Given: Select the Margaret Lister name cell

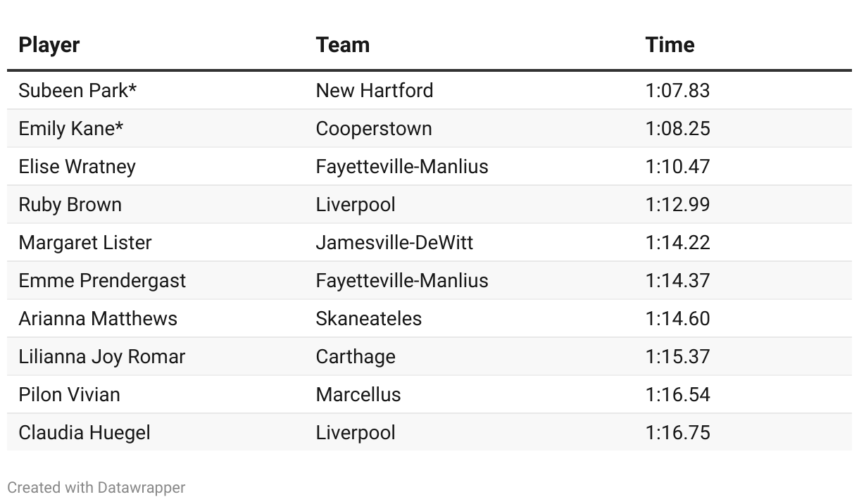Looking at the screenshot, I should pos(85,243).
